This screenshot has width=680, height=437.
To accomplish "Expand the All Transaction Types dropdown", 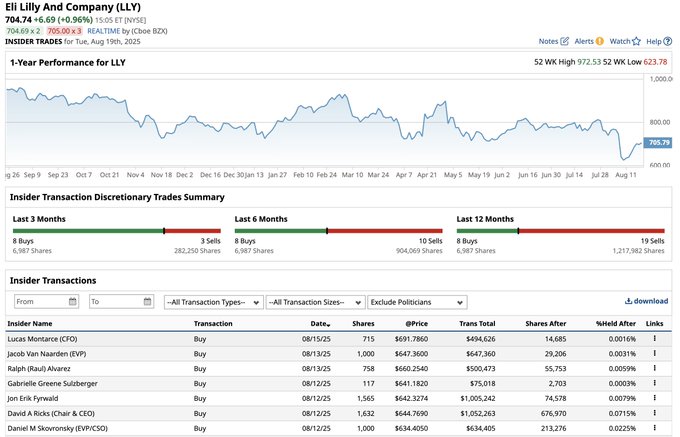I will (x=213, y=302).
